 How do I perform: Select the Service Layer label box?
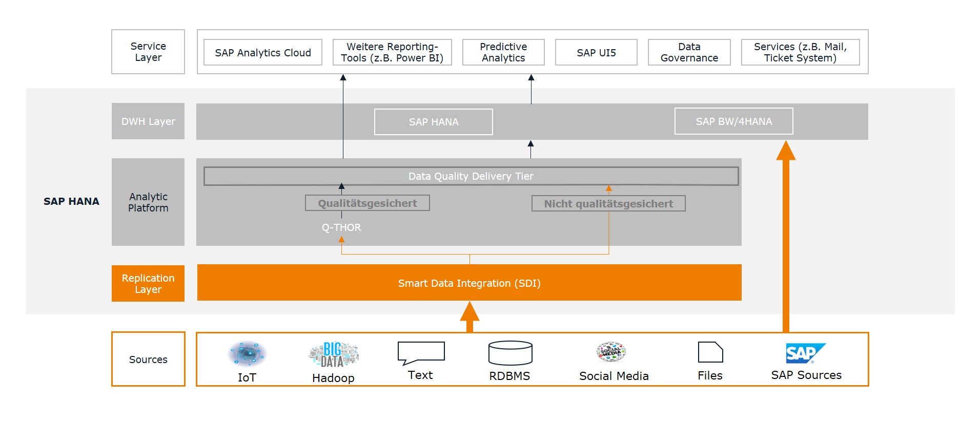[x=148, y=52]
